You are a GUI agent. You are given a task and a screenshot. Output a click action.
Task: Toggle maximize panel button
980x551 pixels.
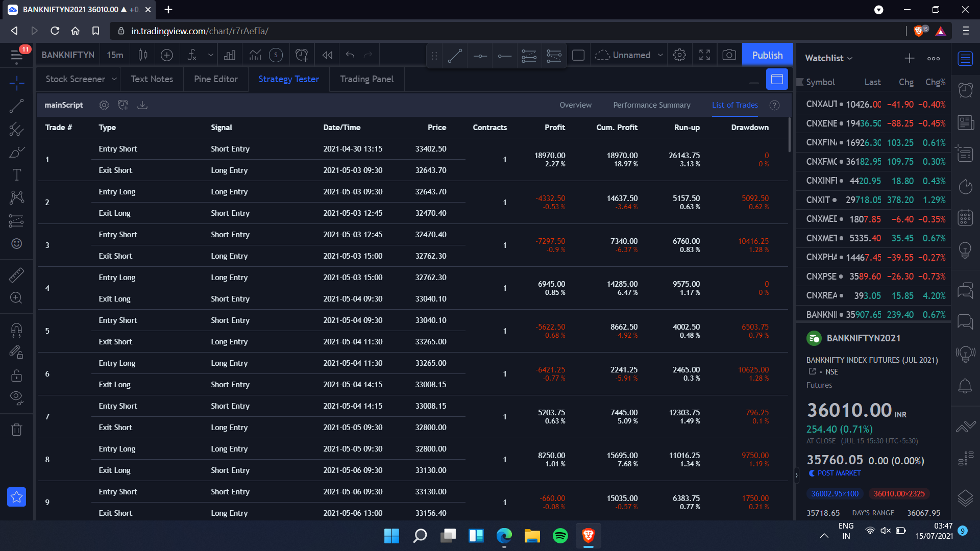[x=777, y=79]
